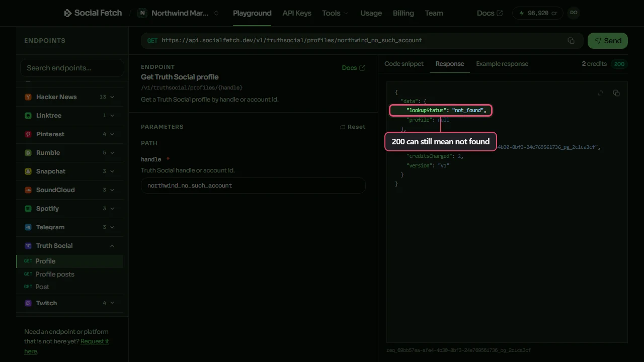
Task: Select the GET Post endpoint
Action: click(x=70, y=287)
